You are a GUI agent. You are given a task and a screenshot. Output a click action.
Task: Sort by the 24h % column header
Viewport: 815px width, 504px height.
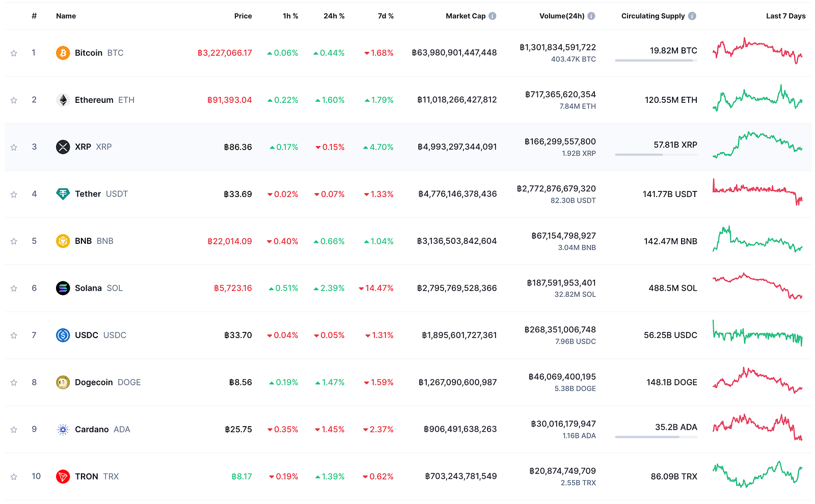pyautogui.click(x=334, y=16)
